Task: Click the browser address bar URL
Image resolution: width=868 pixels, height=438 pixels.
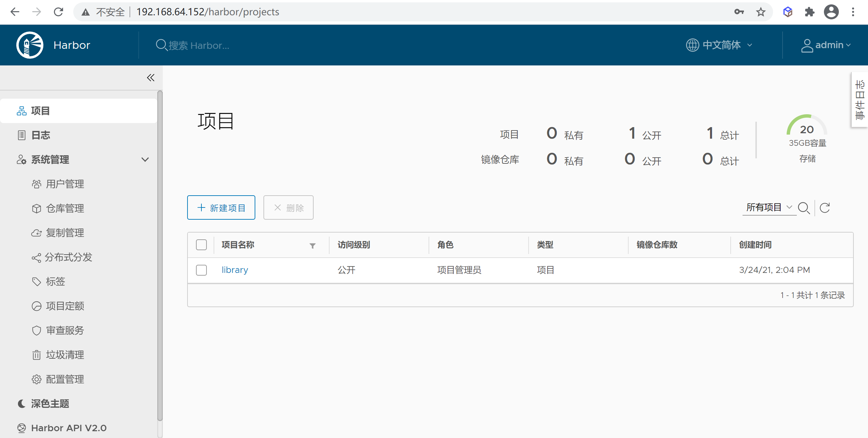Action: tap(208, 12)
